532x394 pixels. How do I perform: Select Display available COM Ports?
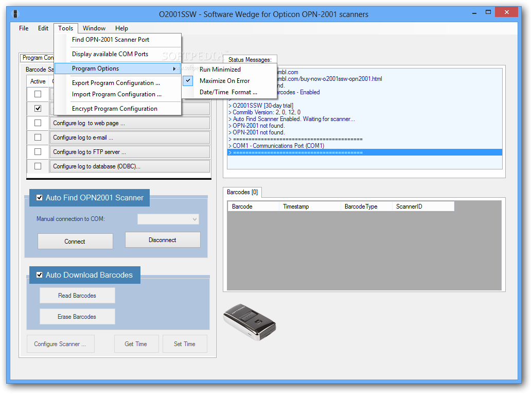click(x=117, y=54)
